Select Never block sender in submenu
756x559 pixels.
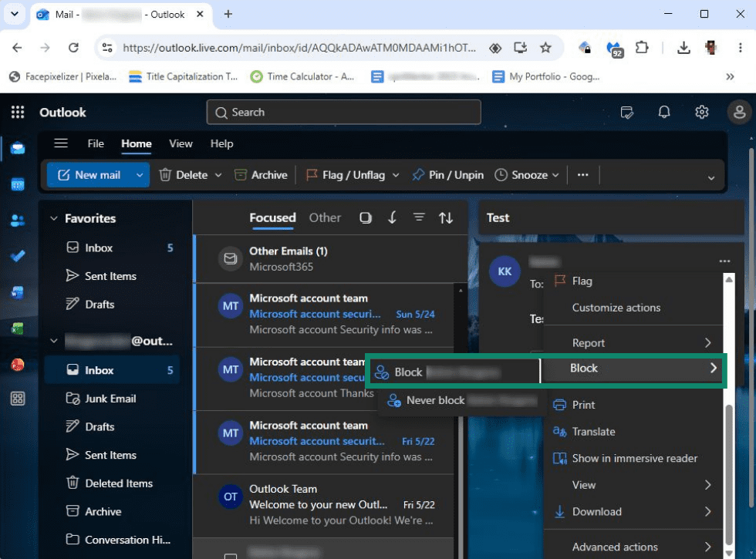[462, 400]
